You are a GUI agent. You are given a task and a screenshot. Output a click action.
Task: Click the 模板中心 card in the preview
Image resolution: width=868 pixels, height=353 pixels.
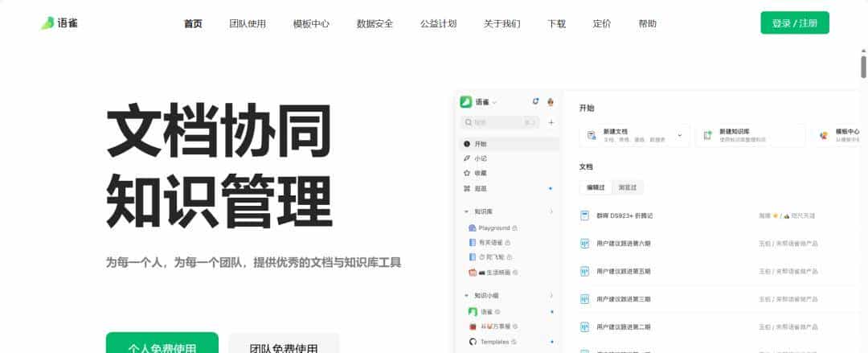(836, 135)
